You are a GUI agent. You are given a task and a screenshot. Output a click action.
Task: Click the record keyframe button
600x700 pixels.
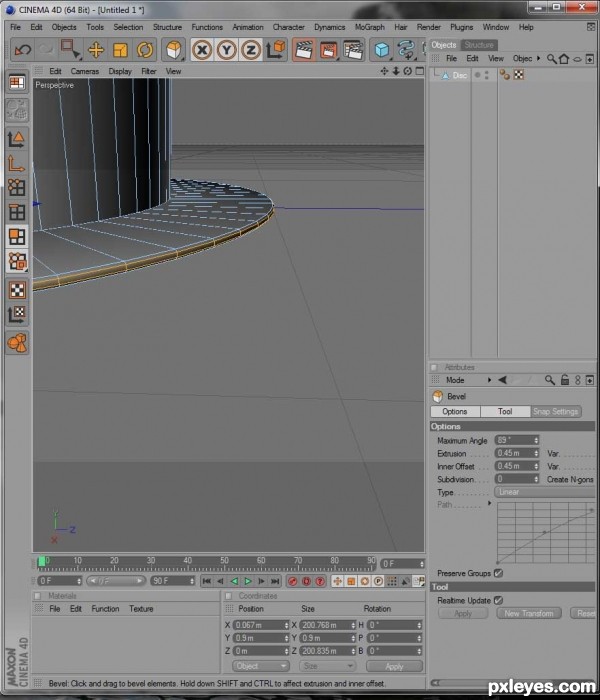pos(292,581)
